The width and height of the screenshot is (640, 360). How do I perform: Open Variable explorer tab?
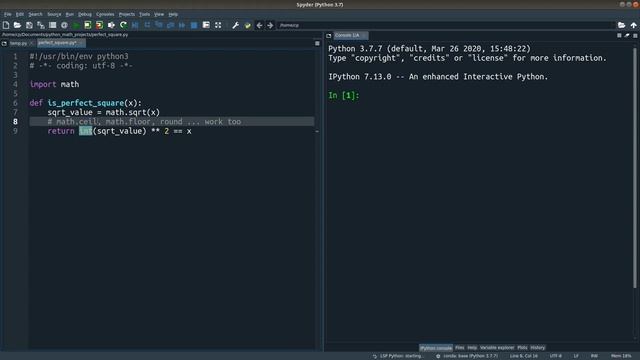(x=497, y=348)
